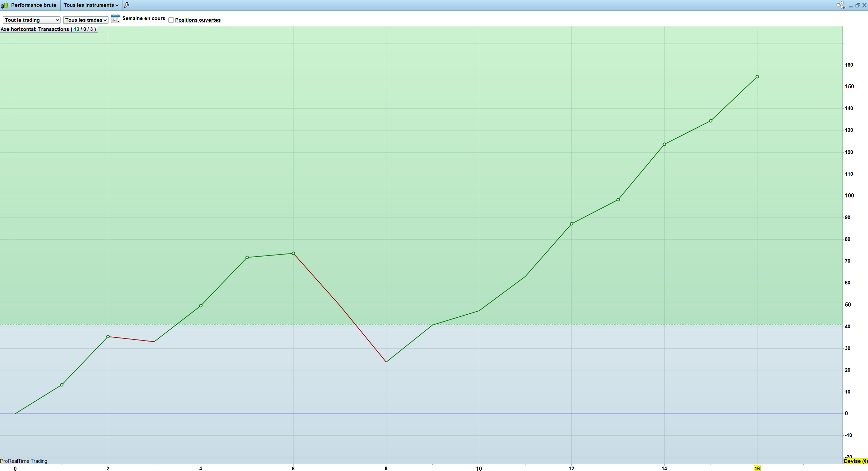Image resolution: width=868 pixels, height=471 pixels.
Task: Click the share icon in title bar
Action: point(840,5)
